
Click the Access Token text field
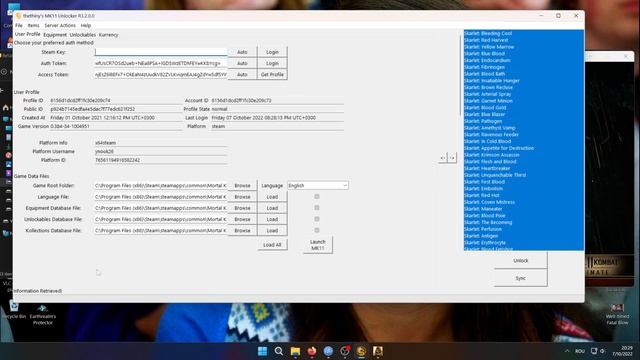pyautogui.click(x=161, y=75)
